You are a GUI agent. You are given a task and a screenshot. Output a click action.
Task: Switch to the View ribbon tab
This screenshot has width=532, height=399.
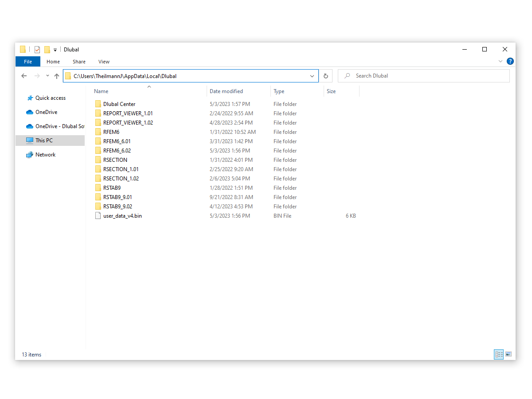[x=104, y=62]
